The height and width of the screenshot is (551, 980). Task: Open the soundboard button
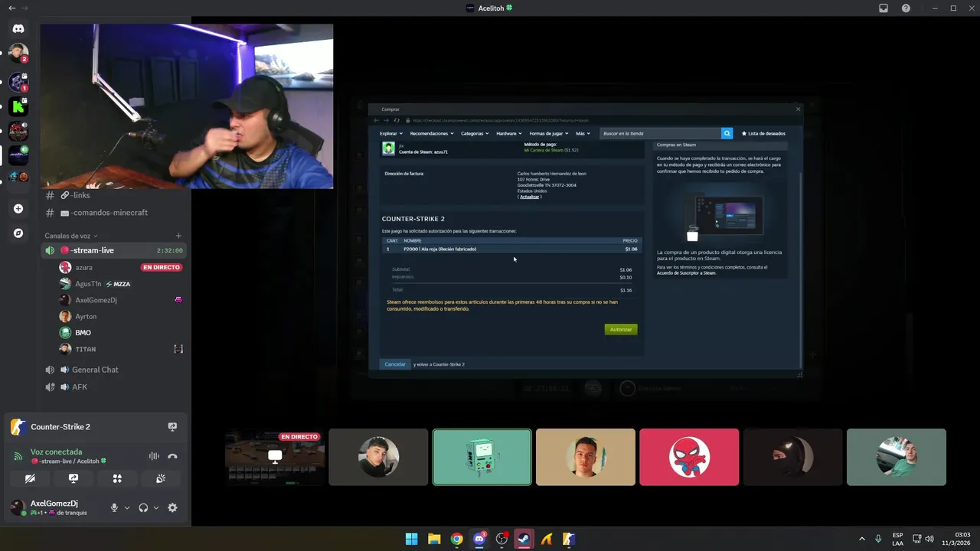click(x=161, y=478)
